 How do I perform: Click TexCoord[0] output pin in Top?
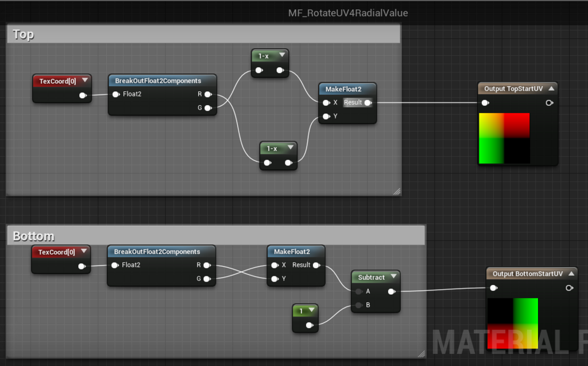83,95
